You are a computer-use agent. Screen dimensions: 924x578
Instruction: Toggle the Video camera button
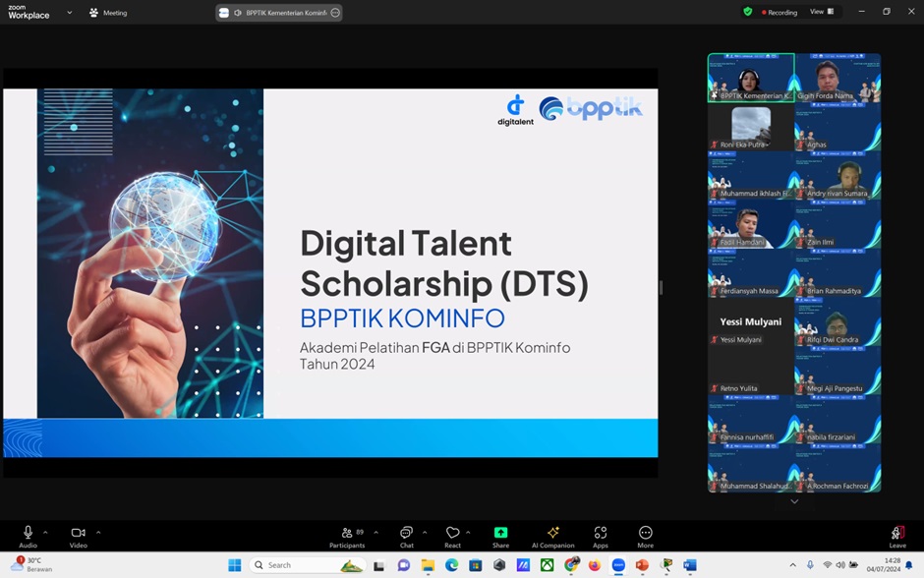pos(78,534)
